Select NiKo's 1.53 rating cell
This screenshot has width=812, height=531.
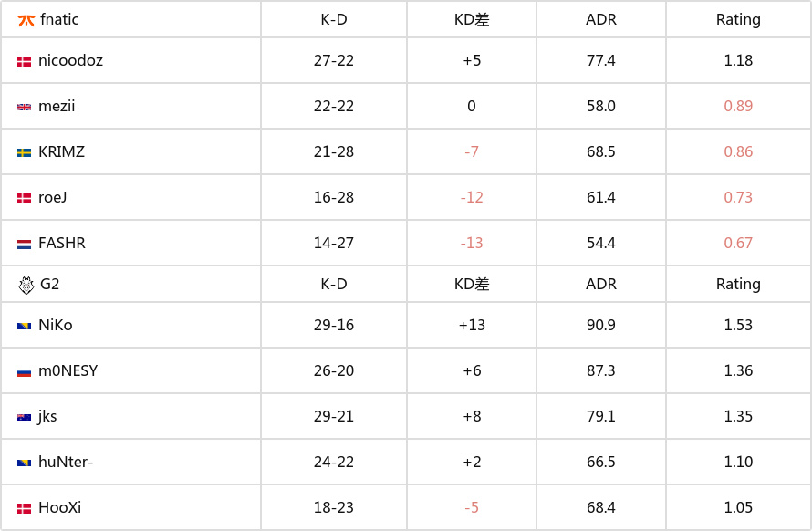pyautogui.click(x=738, y=325)
